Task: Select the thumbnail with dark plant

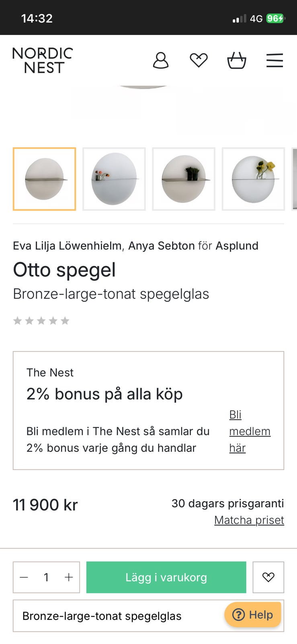Action: pyautogui.click(x=184, y=179)
